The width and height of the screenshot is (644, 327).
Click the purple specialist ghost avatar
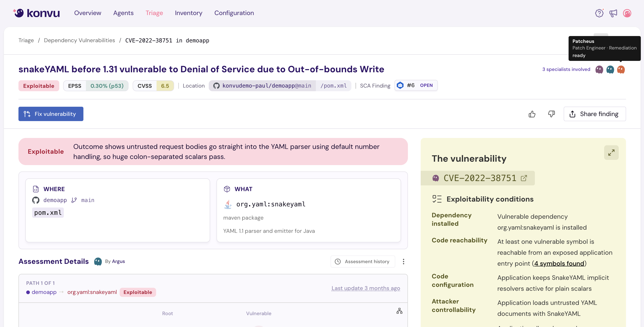[x=599, y=69]
